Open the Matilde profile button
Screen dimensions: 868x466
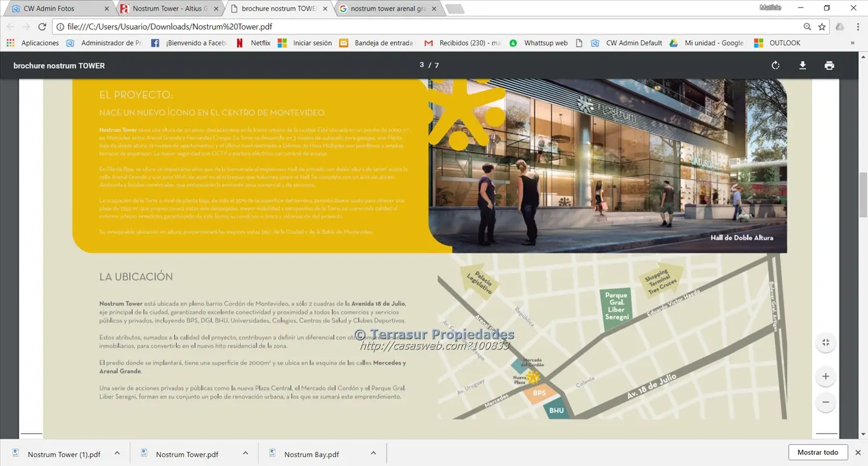pyautogui.click(x=770, y=7)
